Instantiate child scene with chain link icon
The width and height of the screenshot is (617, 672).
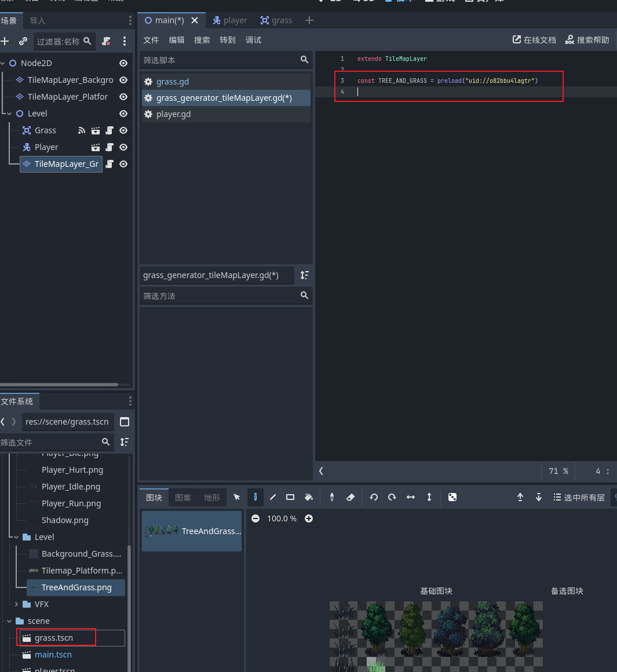pyautogui.click(x=23, y=41)
